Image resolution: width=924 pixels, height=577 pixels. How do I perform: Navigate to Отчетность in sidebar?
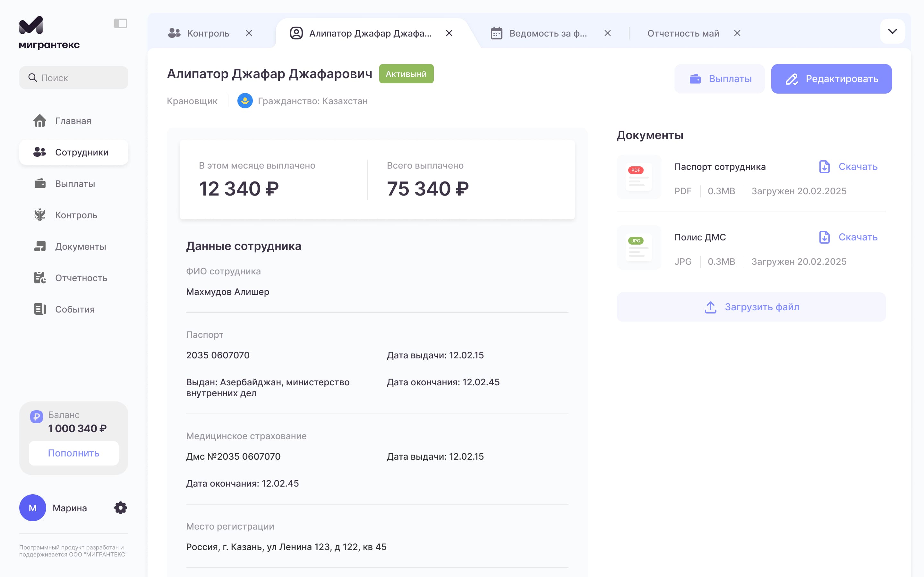pos(81,278)
